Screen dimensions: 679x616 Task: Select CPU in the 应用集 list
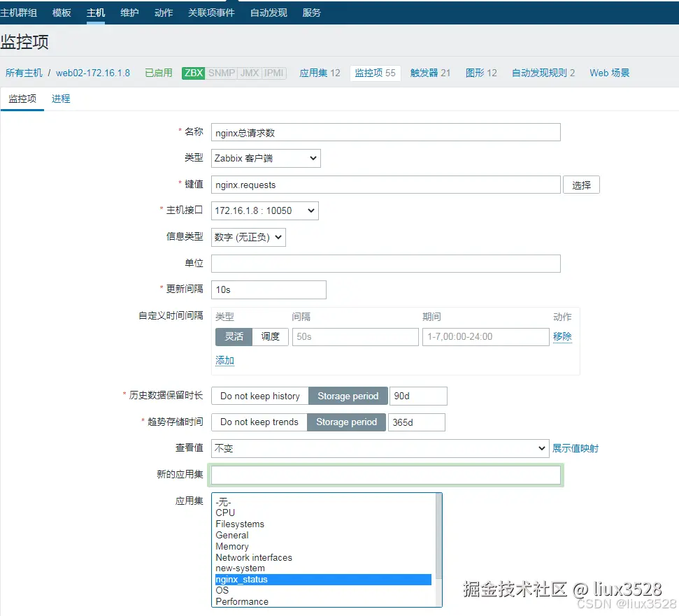(x=324, y=513)
